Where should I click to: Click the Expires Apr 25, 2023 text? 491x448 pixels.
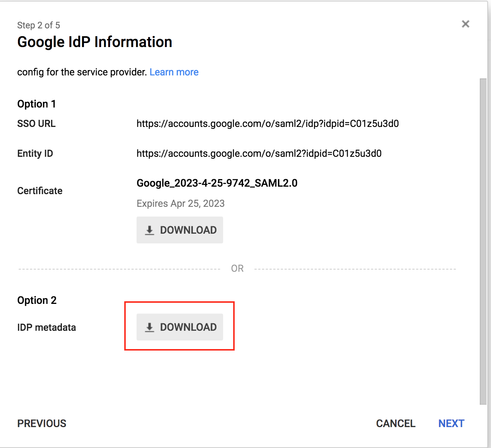coord(181,203)
